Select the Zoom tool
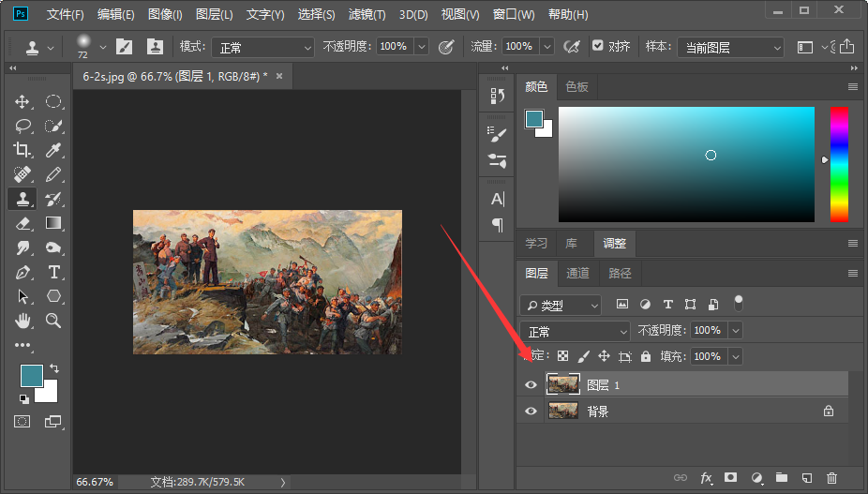Image resolution: width=868 pixels, height=494 pixels. tap(53, 320)
